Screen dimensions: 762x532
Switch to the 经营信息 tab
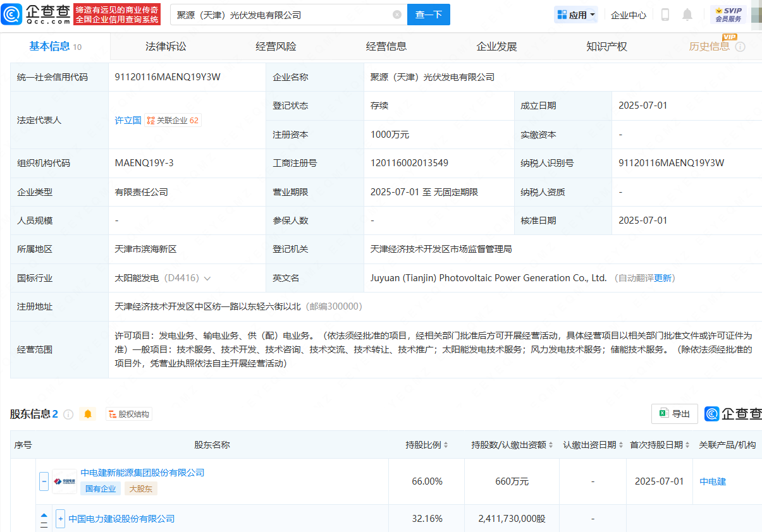[386, 46]
